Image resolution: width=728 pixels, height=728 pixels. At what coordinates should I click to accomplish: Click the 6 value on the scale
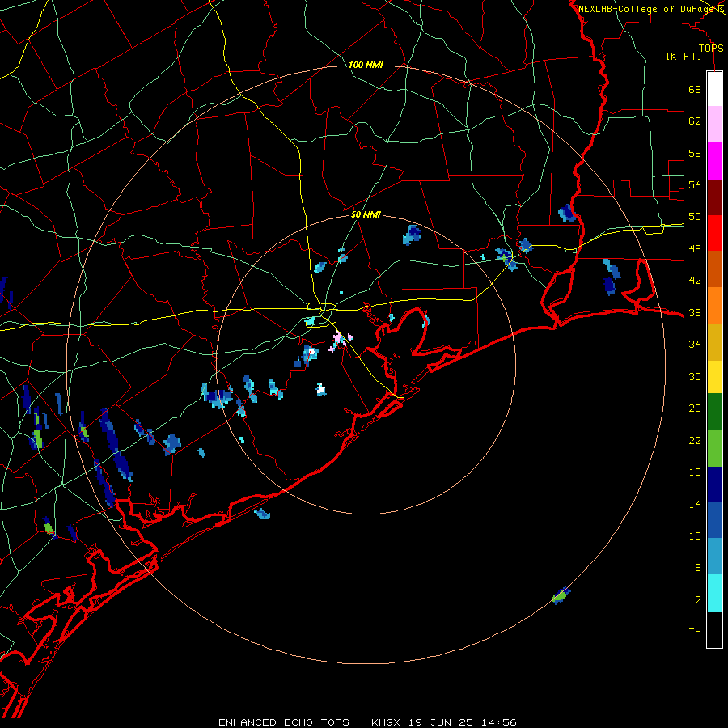click(x=697, y=568)
